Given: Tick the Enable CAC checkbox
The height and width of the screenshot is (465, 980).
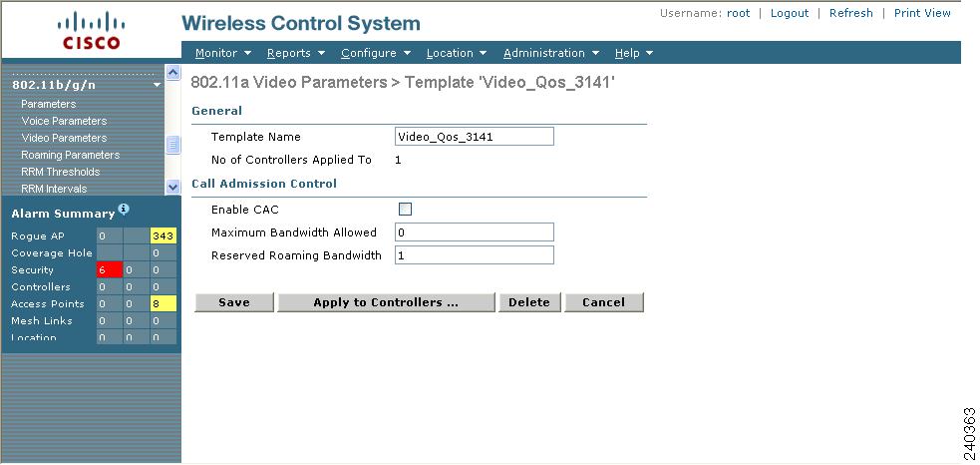Looking at the screenshot, I should [405, 210].
